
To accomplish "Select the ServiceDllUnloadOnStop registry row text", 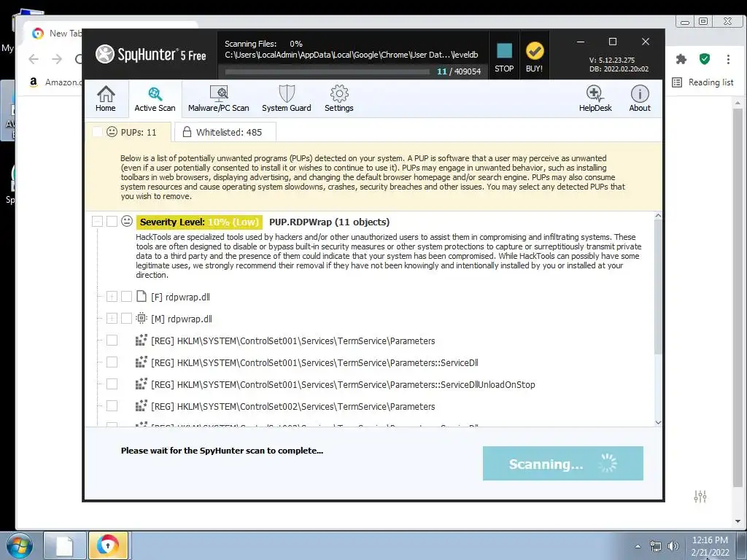I will pos(343,384).
